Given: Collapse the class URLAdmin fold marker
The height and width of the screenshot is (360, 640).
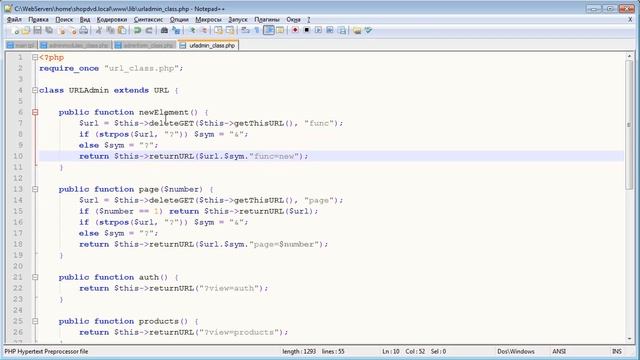Looking at the screenshot, I should 35,90.
